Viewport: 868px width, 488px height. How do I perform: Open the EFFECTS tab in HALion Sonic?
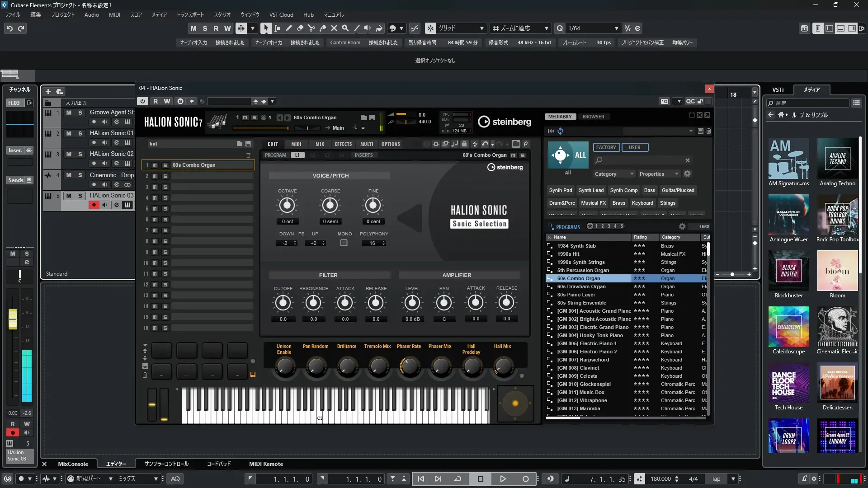click(x=343, y=144)
